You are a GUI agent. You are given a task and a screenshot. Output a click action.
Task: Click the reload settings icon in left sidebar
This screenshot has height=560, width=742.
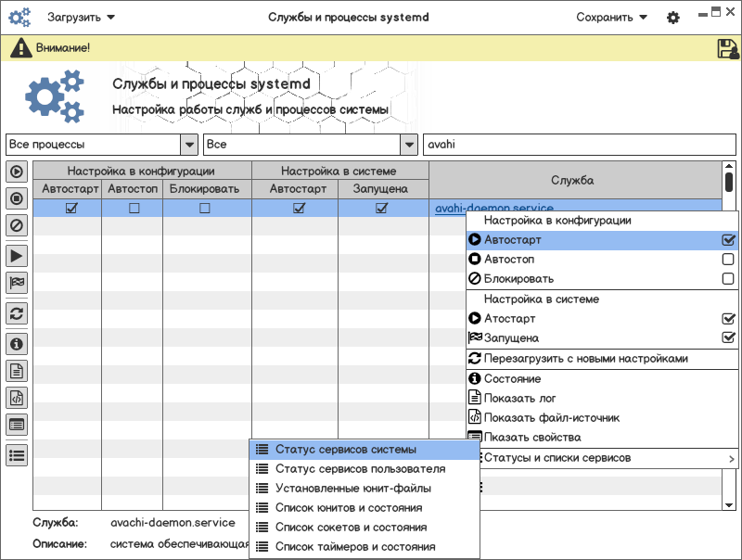17,312
